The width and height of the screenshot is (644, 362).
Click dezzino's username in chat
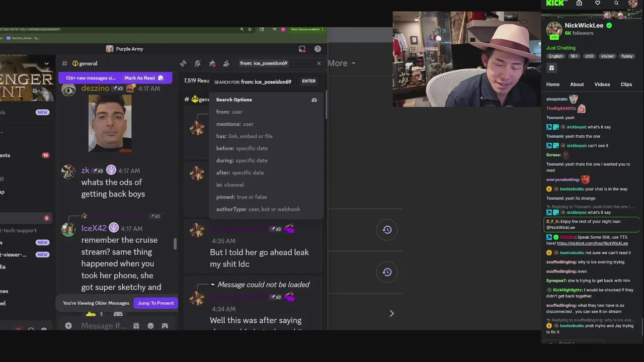click(x=95, y=88)
